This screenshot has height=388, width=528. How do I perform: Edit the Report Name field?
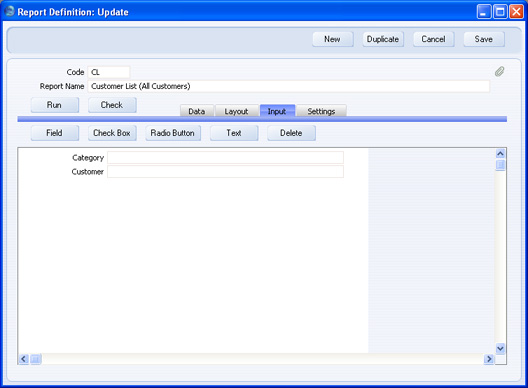tap(289, 86)
